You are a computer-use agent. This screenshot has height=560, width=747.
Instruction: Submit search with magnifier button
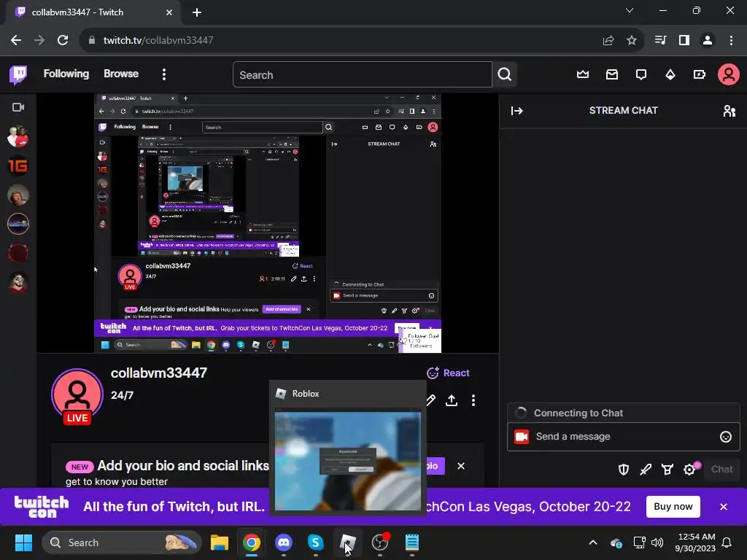click(505, 74)
